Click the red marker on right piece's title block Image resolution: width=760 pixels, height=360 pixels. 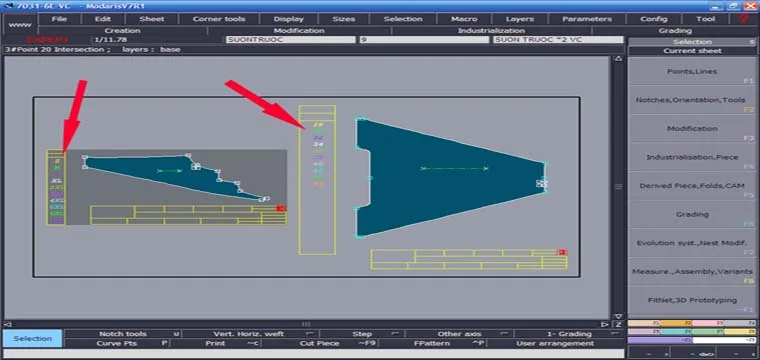562,252
